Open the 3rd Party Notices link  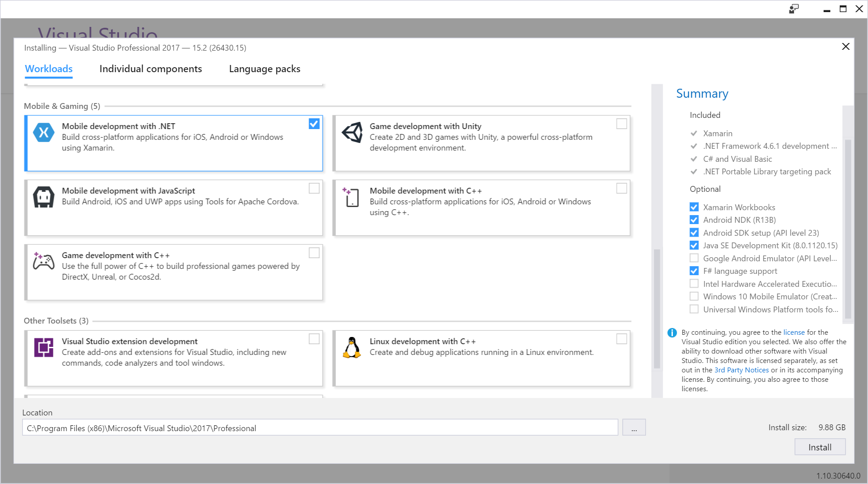pyautogui.click(x=742, y=370)
